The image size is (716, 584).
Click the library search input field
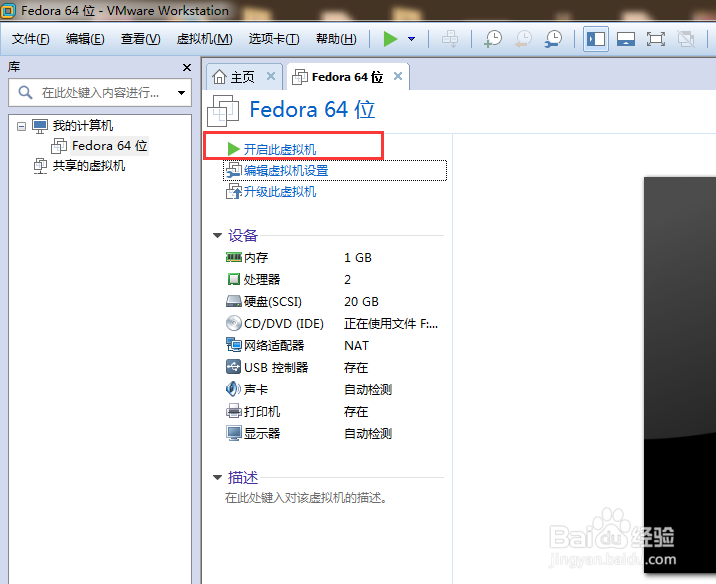100,93
